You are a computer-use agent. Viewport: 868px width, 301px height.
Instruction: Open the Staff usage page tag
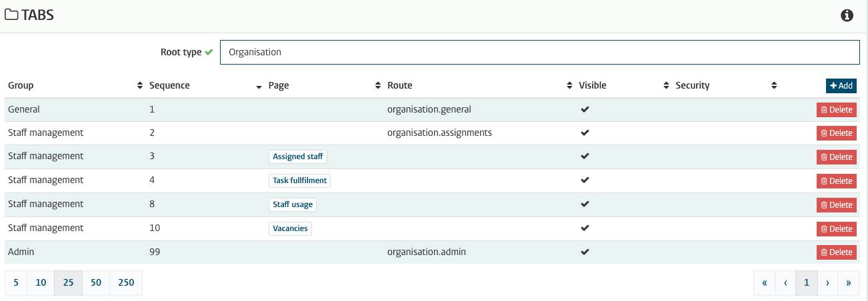click(293, 204)
